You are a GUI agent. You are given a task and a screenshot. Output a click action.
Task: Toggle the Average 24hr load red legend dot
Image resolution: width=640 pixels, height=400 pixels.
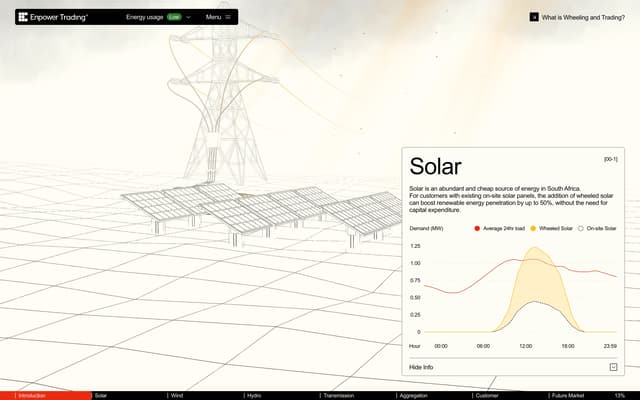coord(477,229)
